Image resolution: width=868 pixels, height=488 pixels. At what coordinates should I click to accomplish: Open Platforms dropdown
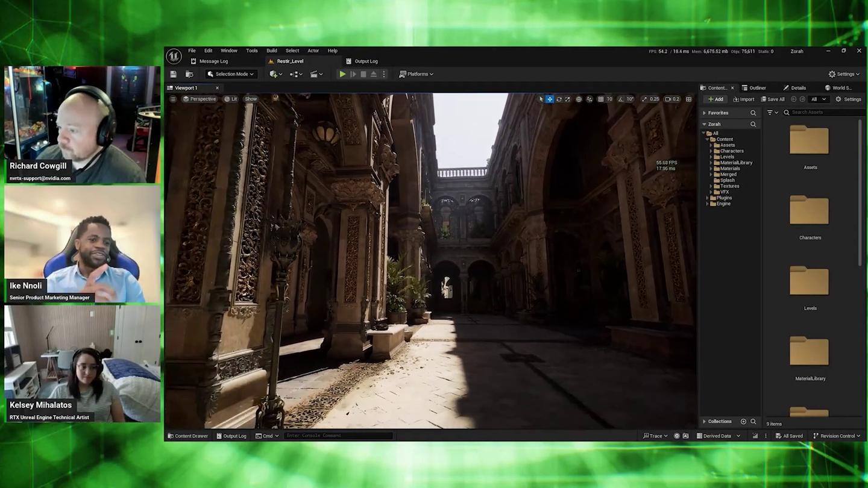[417, 74]
